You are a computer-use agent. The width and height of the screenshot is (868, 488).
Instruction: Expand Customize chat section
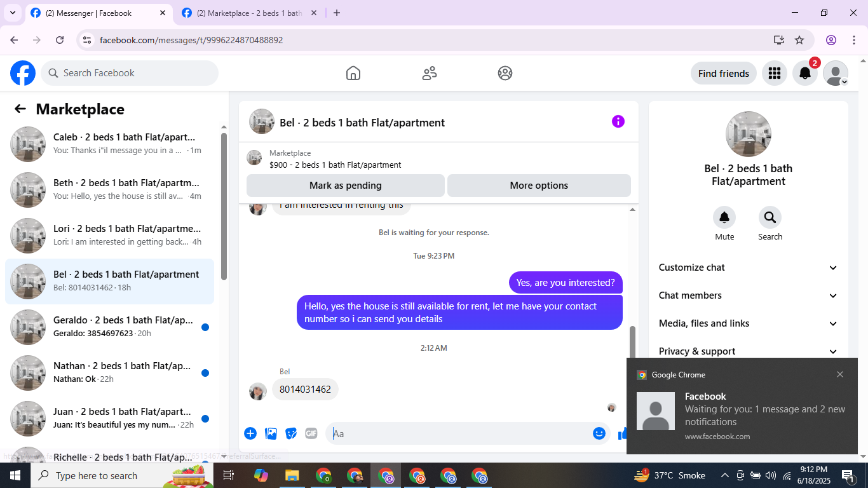point(749,268)
